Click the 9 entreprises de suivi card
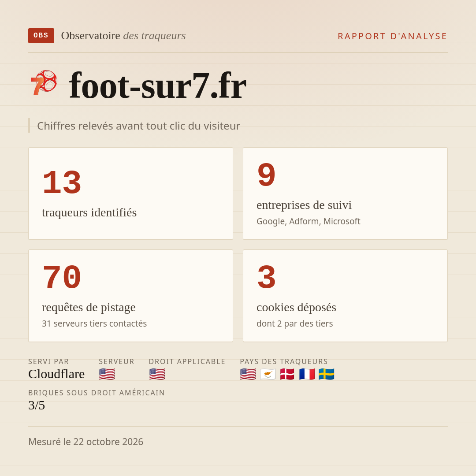Image resolution: width=476 pixels, height=476 pixels. (345, 193)
